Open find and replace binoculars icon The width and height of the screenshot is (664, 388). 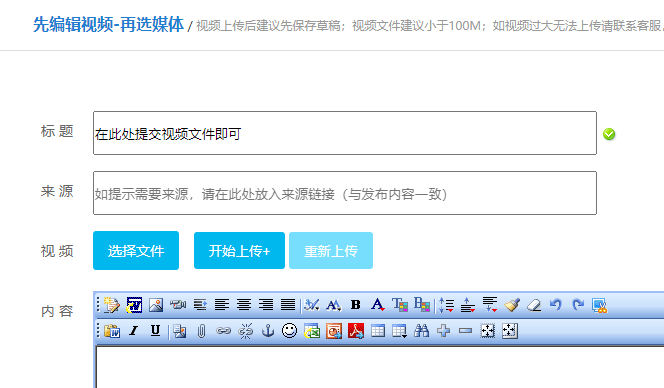421,331
